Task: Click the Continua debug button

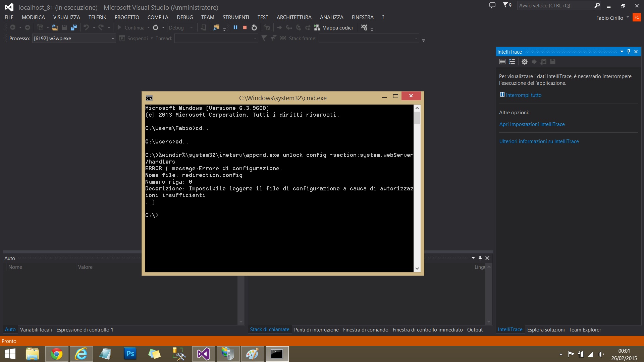Action: pyautogui.click(x=131, y=28)
